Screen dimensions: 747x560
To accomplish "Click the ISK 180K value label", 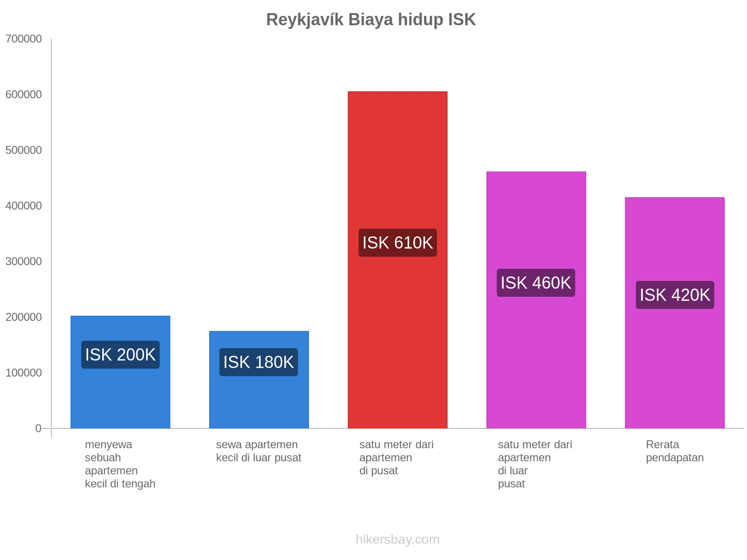I will (259, 362).
